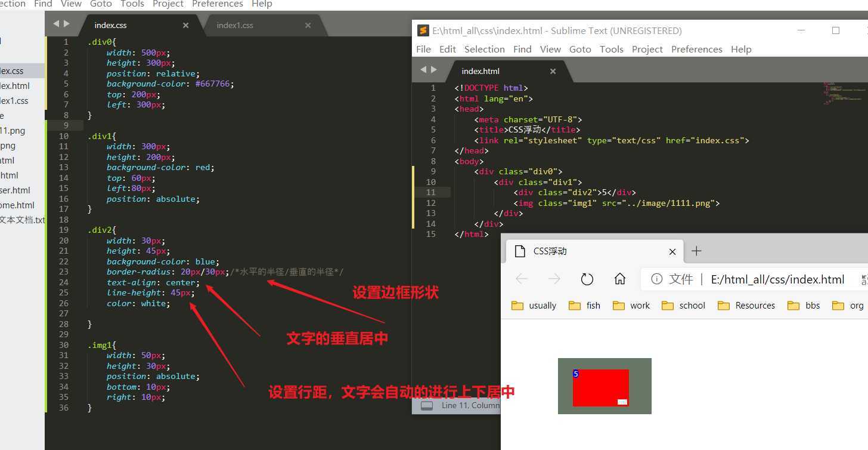
Task: Open the usually bookmark folder
Action: [x=534, y=306]
